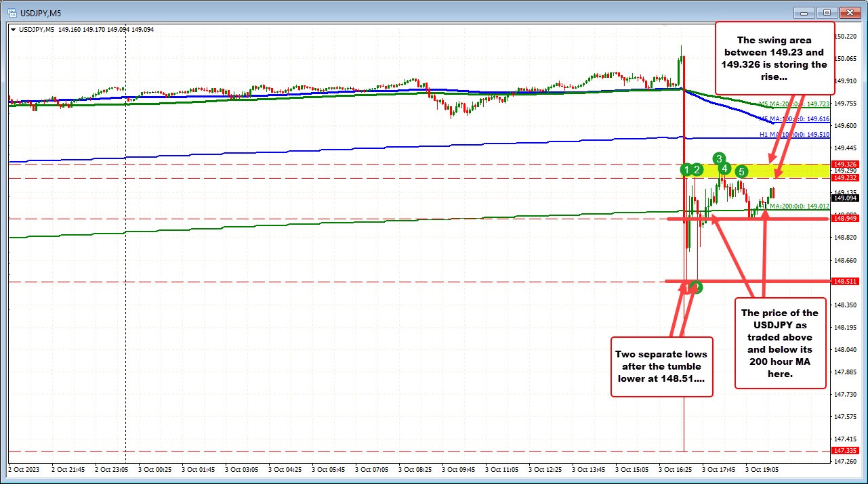The image size is (868, 484).
Task: Click the red 149.326 price label
Action: (x=846, y=164)
